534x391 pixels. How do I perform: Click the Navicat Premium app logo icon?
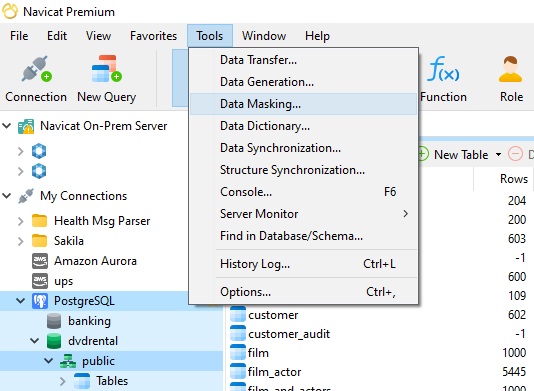(10, 11)
